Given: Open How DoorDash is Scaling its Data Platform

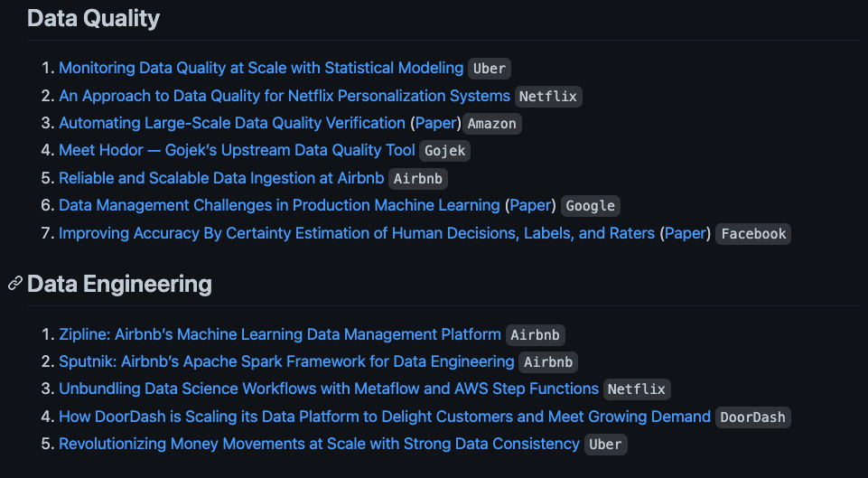Looking at the screenshot, I should click(385, 417).
